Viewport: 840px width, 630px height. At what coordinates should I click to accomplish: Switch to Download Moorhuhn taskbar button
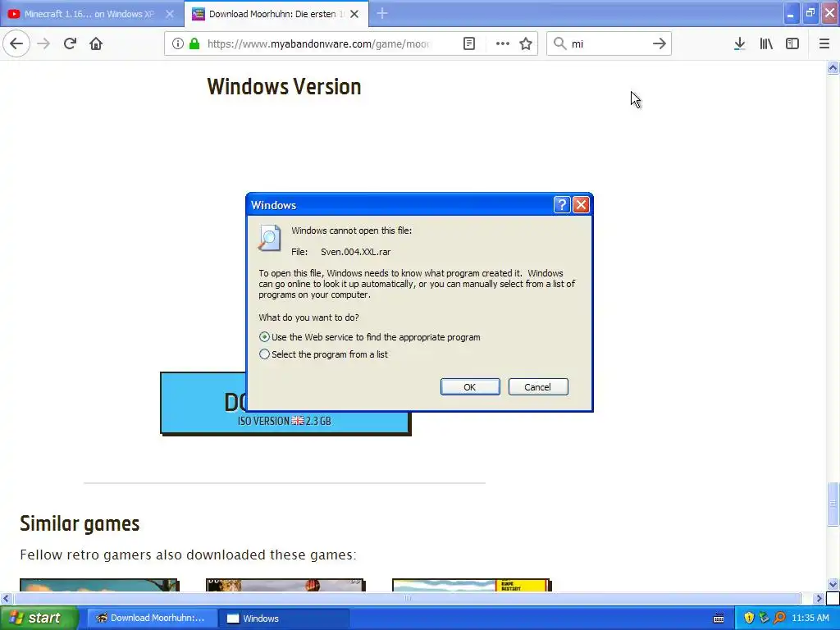coord(152,619)
